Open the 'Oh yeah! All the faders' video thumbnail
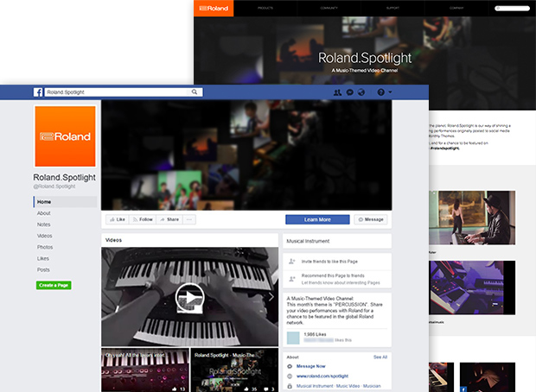The height and width of the screenshot is (392, 536). pos(145,370)
